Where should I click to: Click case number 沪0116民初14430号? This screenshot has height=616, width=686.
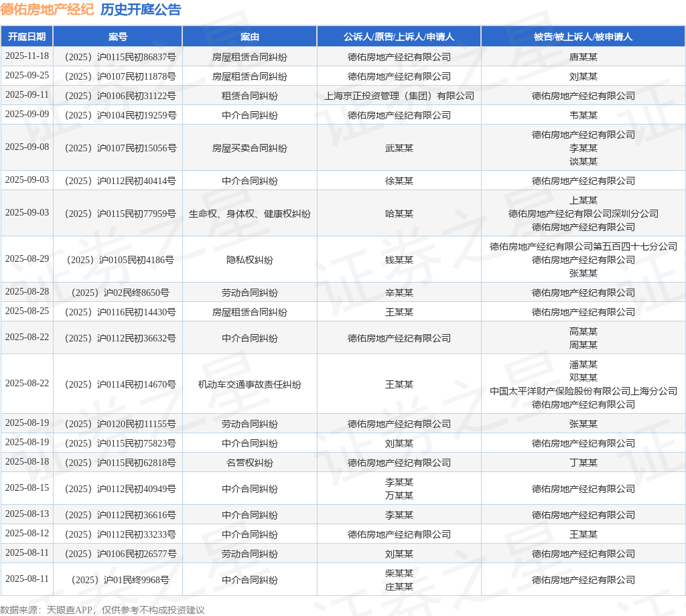click(x=121, y=312)
